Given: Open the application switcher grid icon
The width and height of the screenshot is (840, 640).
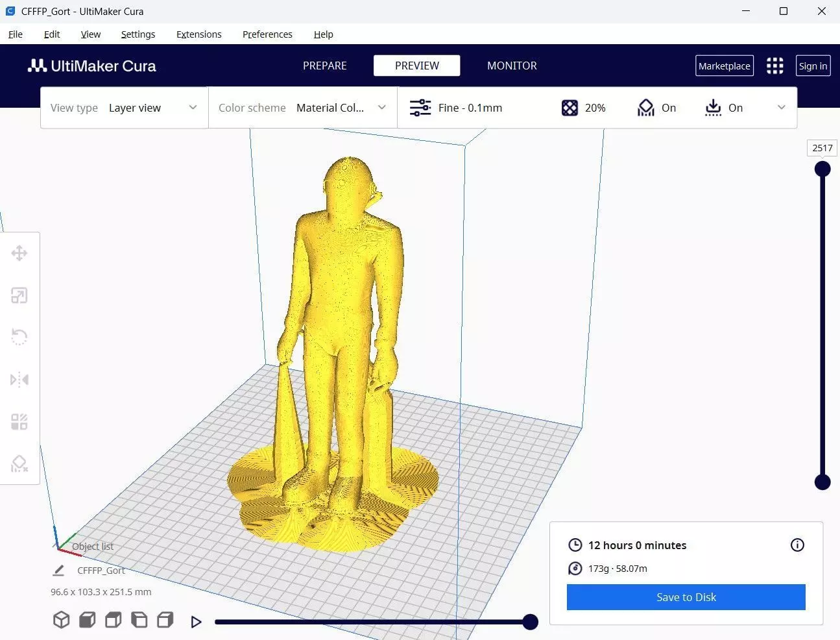Looking at the screenshot, I should (774, 66).
